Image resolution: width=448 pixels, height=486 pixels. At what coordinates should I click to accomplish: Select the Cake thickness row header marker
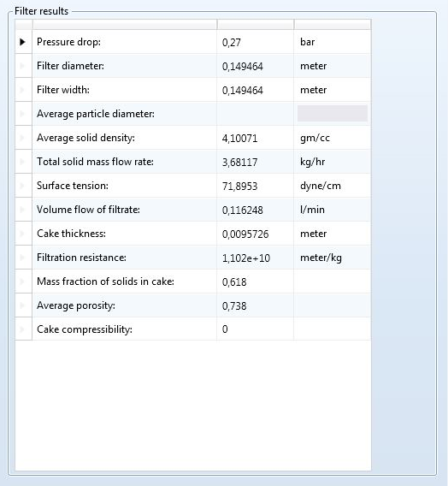coord(23,233)
